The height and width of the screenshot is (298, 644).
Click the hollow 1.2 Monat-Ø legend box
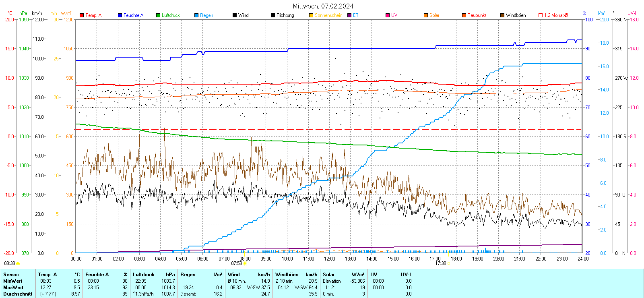[541, 15]
